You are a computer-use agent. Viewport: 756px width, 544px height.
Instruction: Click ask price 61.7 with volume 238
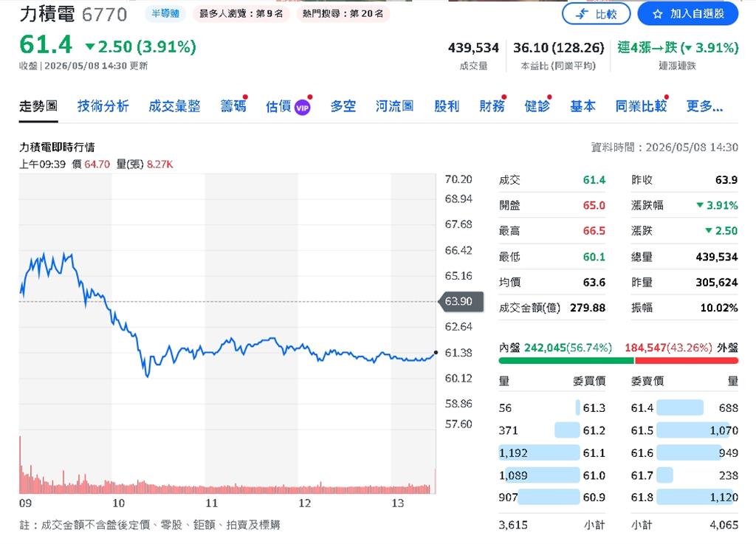[x=684, y=475]
